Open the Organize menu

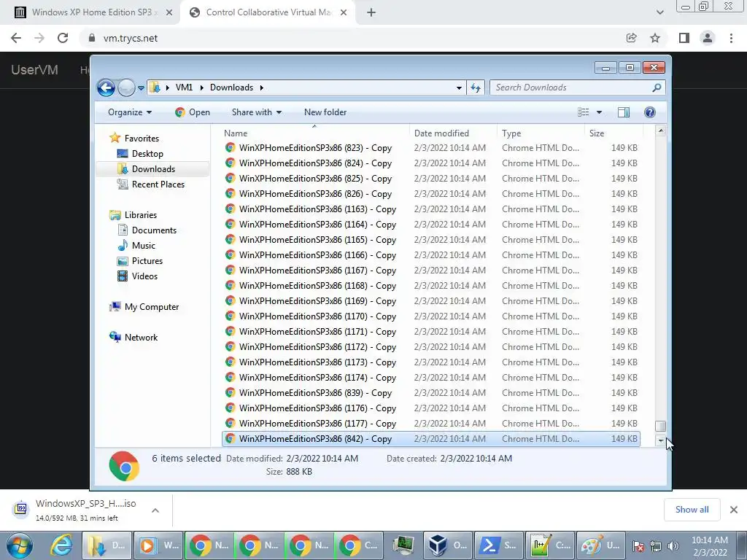130,112
